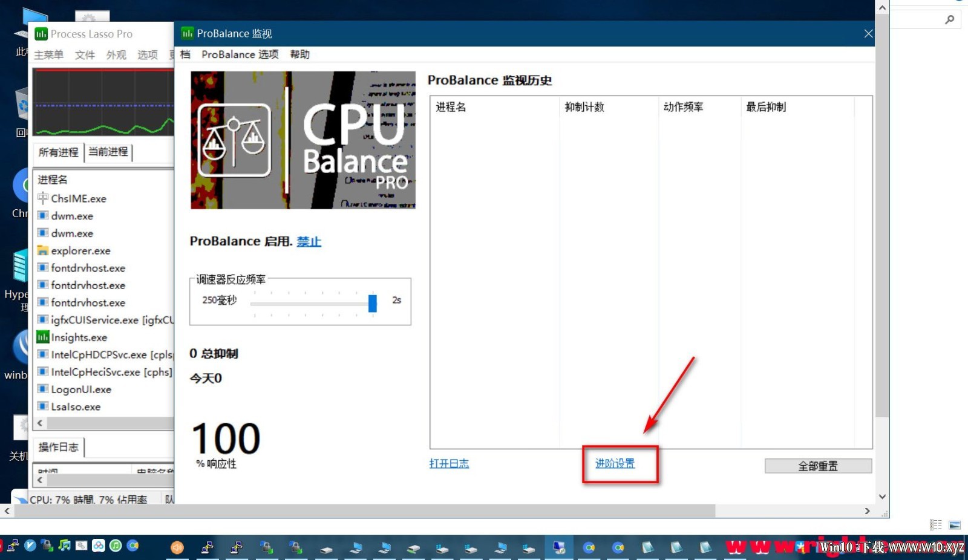
Task: Click left arrow of log pane horizontal scrollbar
Action: pos(40,480)
